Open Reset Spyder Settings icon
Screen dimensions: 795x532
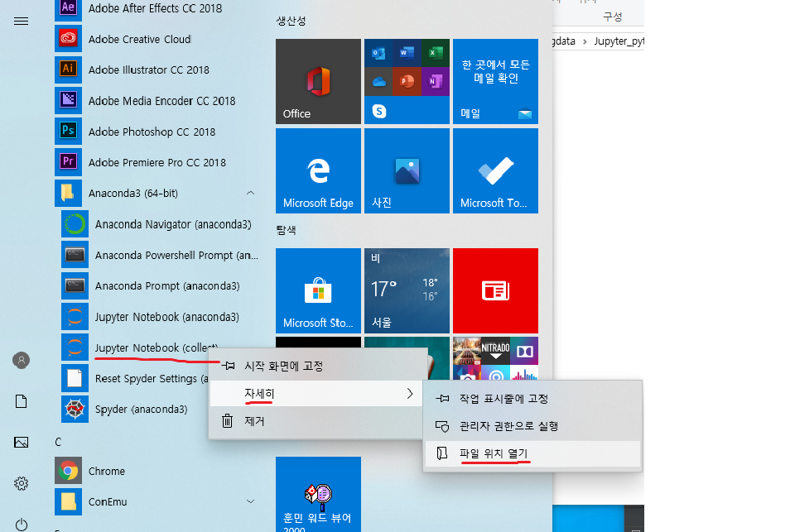tap(75, 378)
